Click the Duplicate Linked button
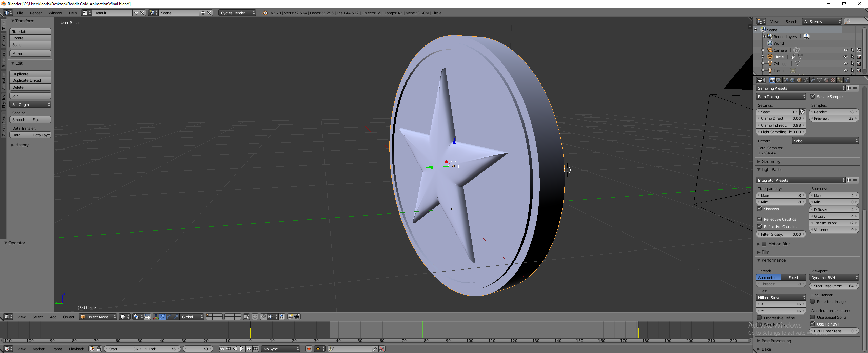The image size is (868, 353). [30, 80]
